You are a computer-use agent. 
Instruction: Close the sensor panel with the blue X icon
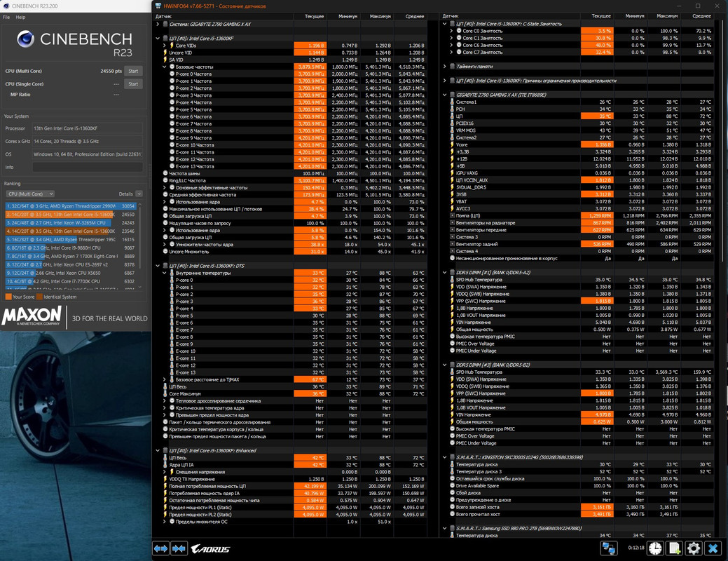coord(713,548)
